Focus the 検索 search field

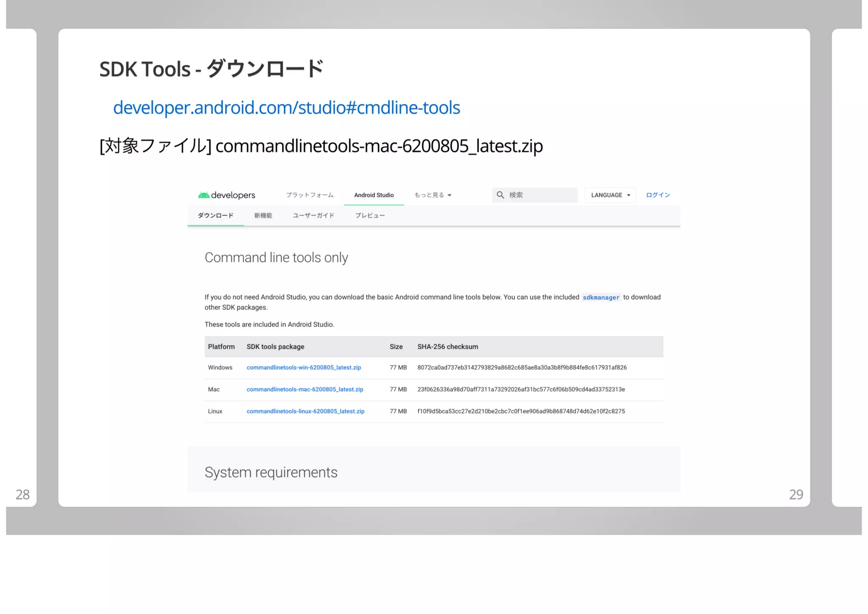tap(535, 195)
